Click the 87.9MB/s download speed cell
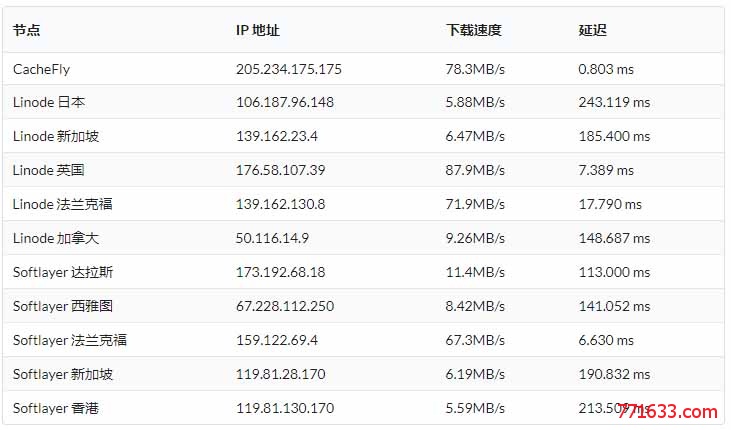 pos(475,170)
